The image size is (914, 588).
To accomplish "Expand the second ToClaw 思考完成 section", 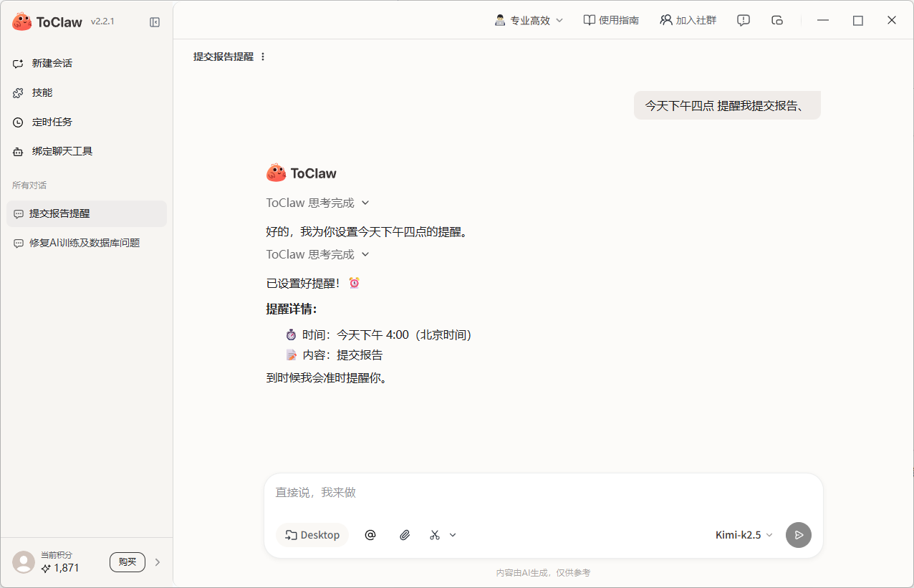I will pyautogui.click(x=318, y=254).
